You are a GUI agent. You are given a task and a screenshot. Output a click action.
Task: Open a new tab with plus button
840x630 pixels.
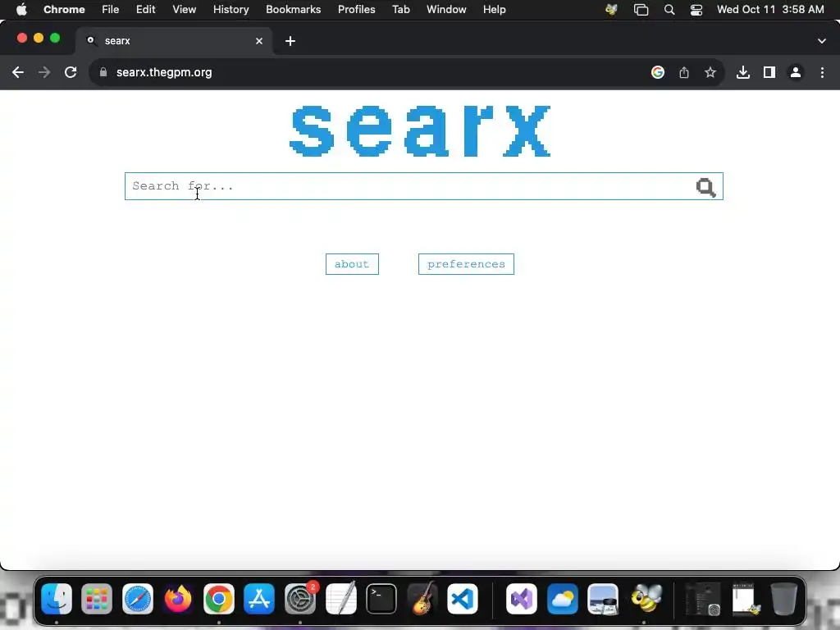290,41
